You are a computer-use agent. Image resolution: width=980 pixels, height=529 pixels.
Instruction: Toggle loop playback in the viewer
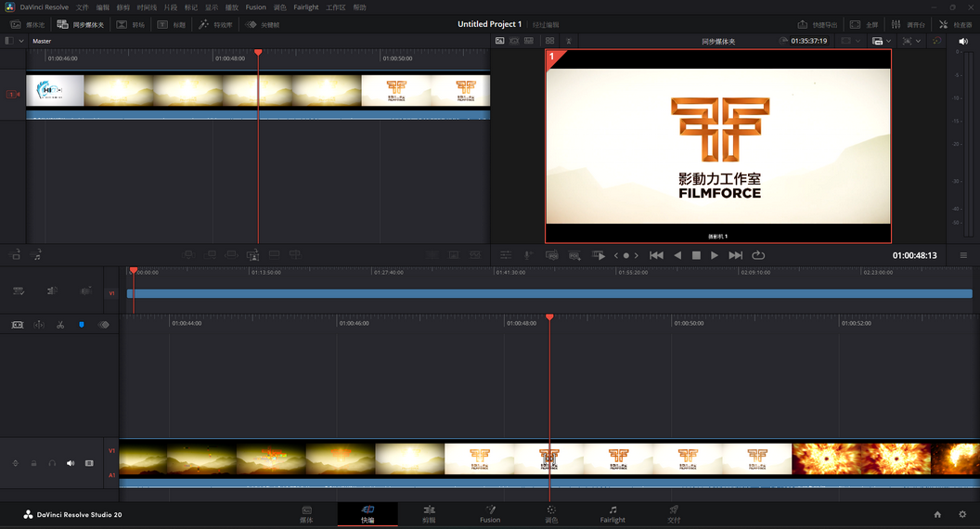coord(758,255)
